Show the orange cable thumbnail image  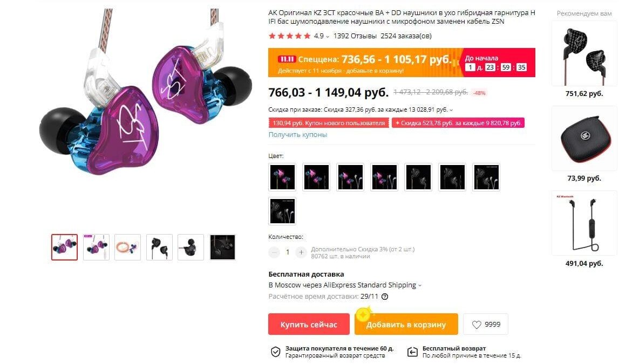(127, 248)
